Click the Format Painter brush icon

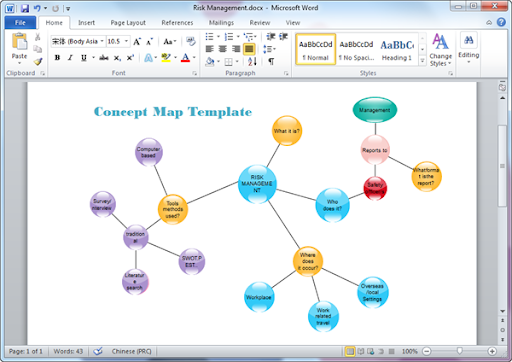[38, 61]
